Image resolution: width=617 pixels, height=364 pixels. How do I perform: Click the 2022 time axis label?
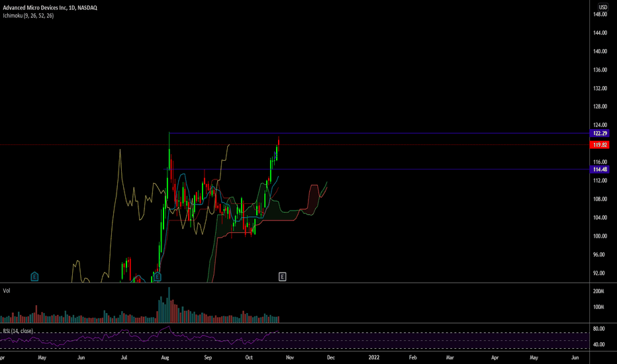374,357
